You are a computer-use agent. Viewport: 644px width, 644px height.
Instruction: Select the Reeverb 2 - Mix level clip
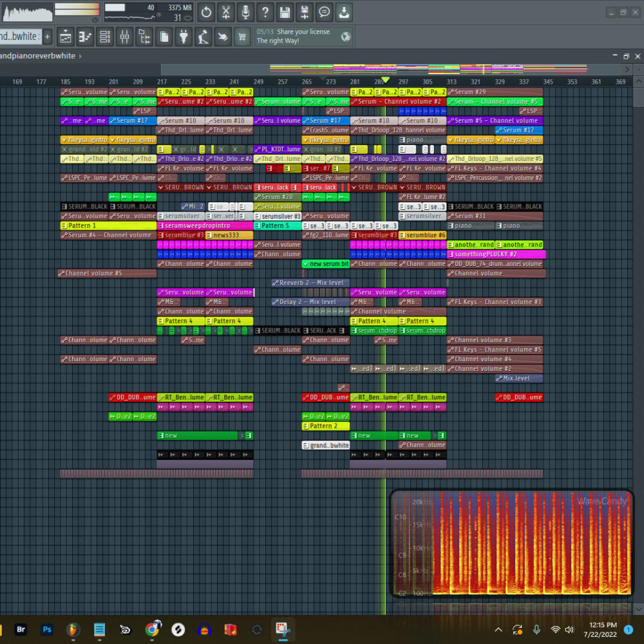[310, 283]
